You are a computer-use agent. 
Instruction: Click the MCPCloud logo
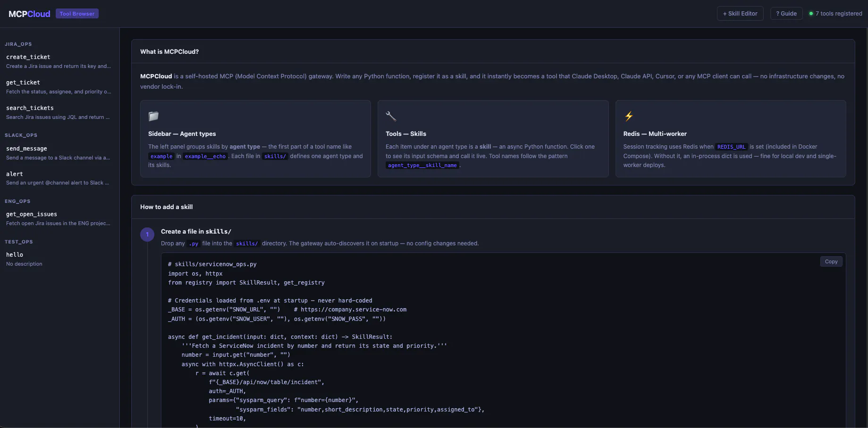coord(29,14)
